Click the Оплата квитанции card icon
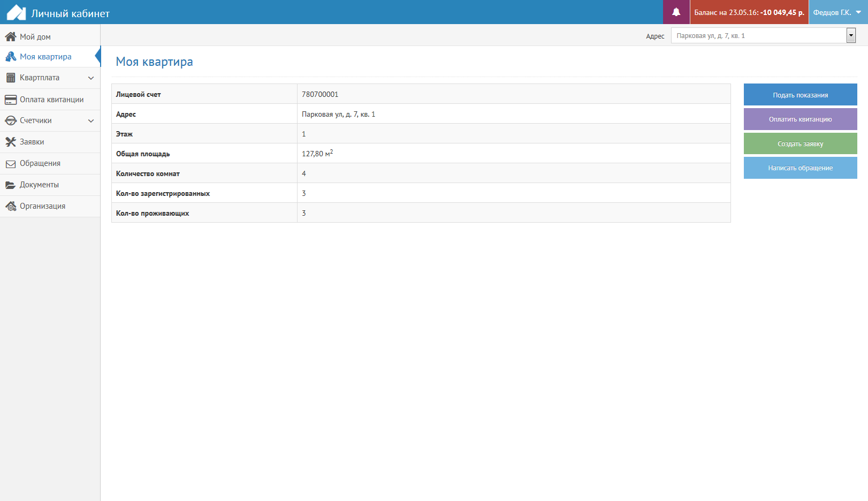Screen dimensions: 868x501 (11, 100)
